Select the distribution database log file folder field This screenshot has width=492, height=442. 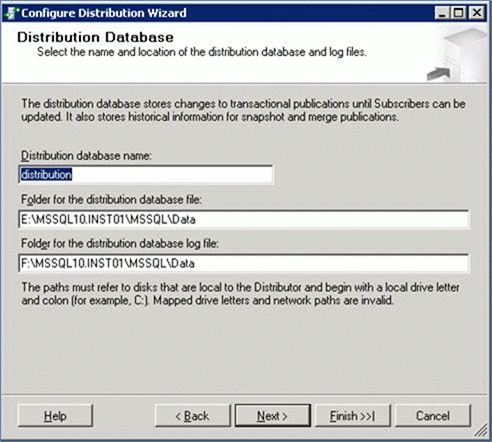[244, 263]
